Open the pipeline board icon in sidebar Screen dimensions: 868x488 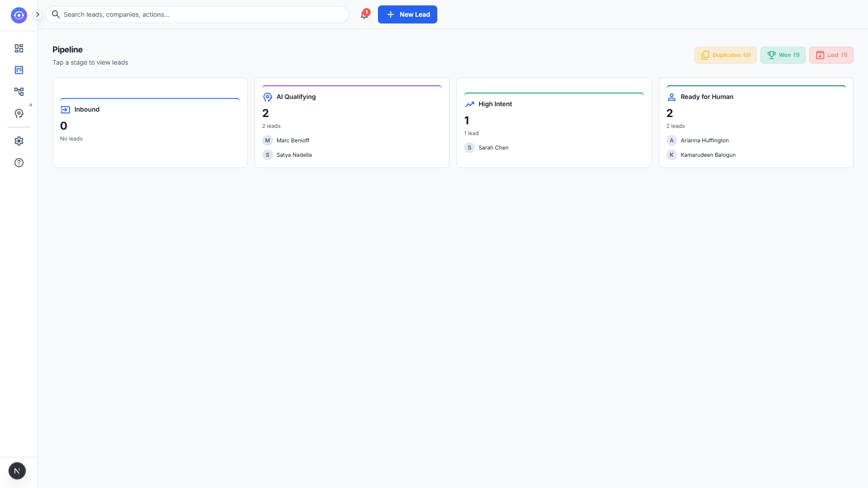[19, 70]
